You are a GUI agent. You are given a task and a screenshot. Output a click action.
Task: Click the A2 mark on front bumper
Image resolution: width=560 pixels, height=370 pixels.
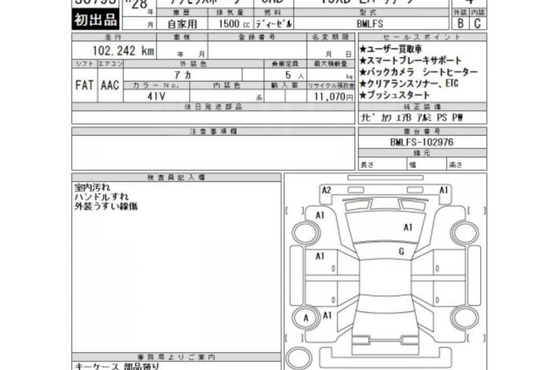(326, 190)
